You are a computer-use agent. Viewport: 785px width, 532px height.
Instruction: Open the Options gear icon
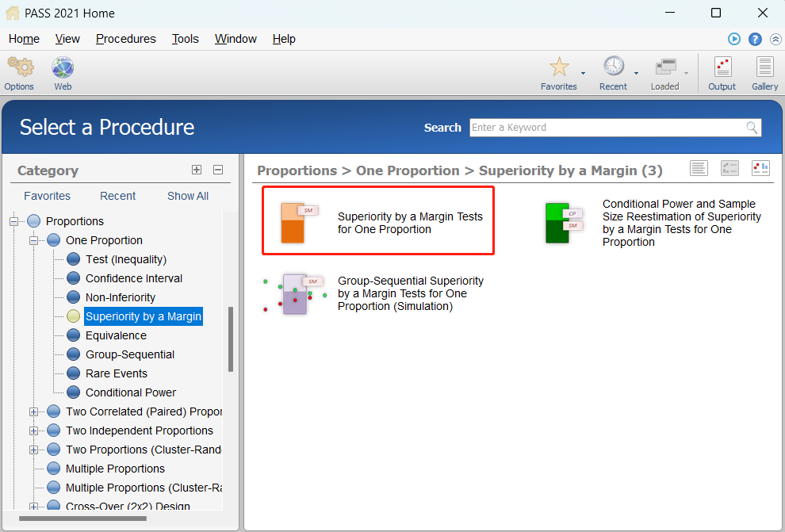pyautogui.click(x=19, y=67)
